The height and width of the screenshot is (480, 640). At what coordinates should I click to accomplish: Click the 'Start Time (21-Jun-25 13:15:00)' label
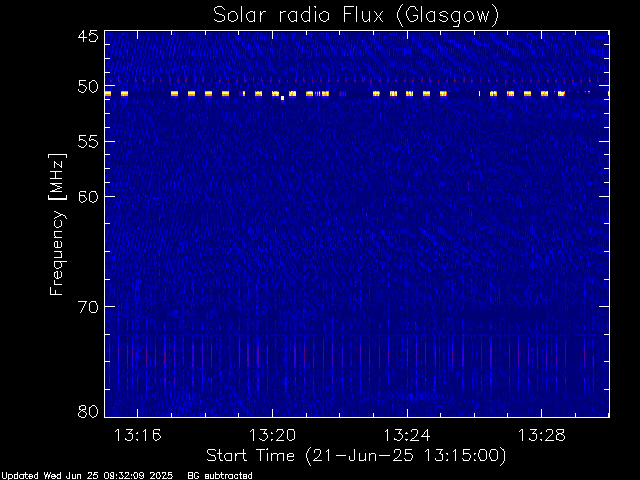(x=356, y=456)
